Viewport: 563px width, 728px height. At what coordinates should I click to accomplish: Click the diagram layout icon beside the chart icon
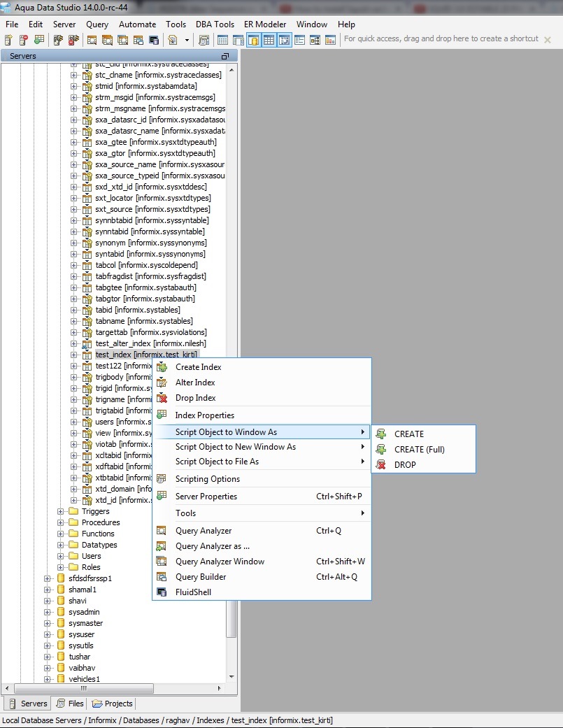tap(315, 41)
